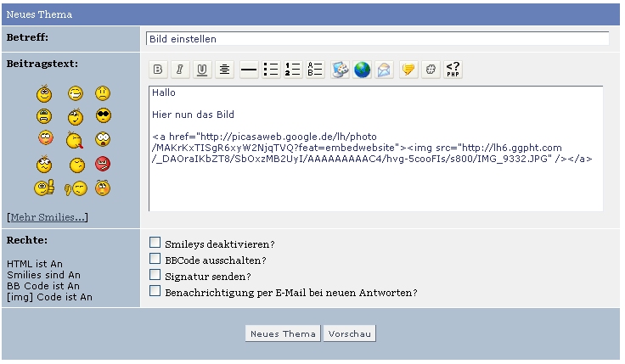
Task: Click the underline formatting button
Action: (x=203, y=70)
